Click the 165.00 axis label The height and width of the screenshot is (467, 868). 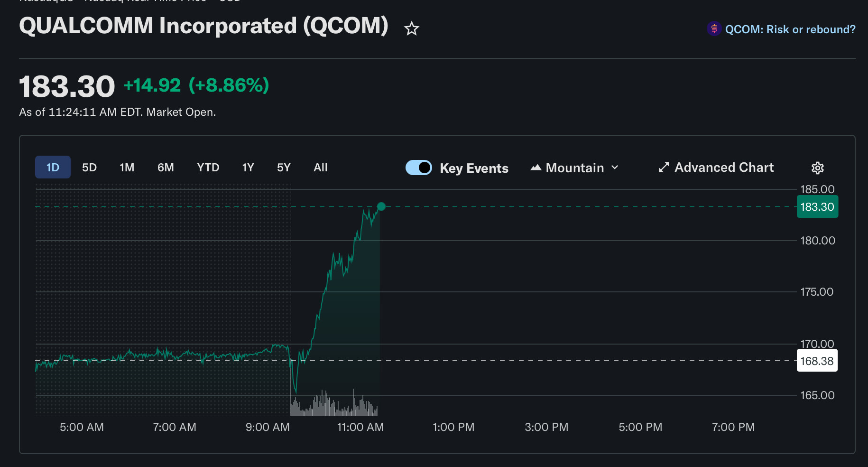pos(817,395)
